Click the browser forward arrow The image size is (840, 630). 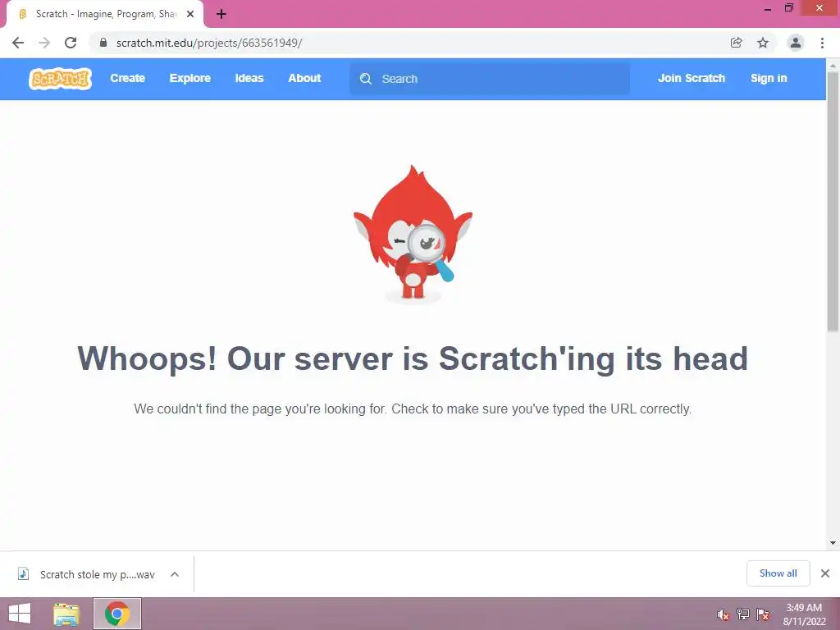[44, 43]
